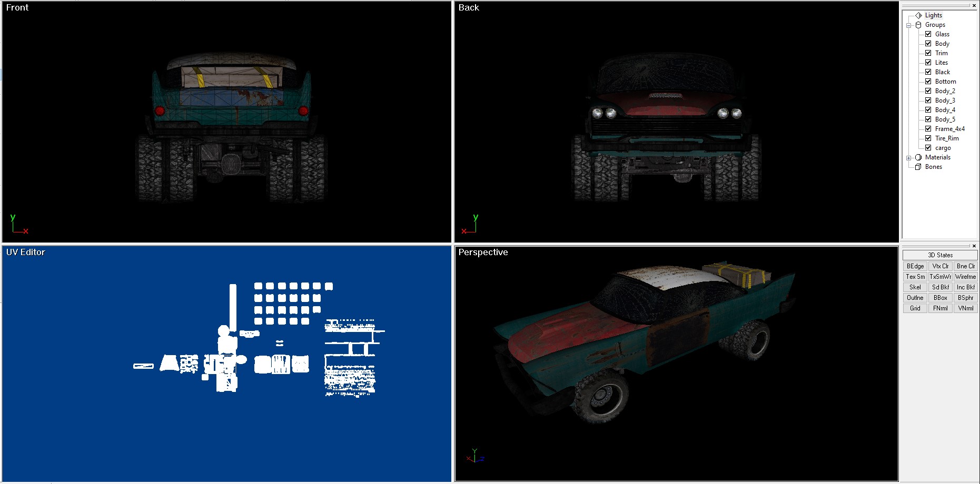Click the 3D States header button
This screenshot has width=980, height=484.
[x=940, y=255]
